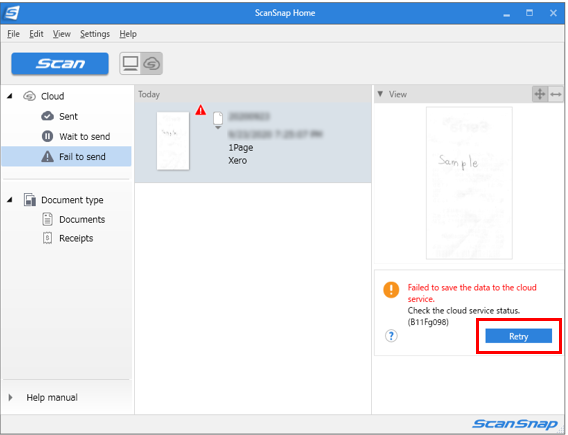This screenshot has height=435, width=568.
Task: Click the error code B11Fg098 text
Action: point(428,322)
